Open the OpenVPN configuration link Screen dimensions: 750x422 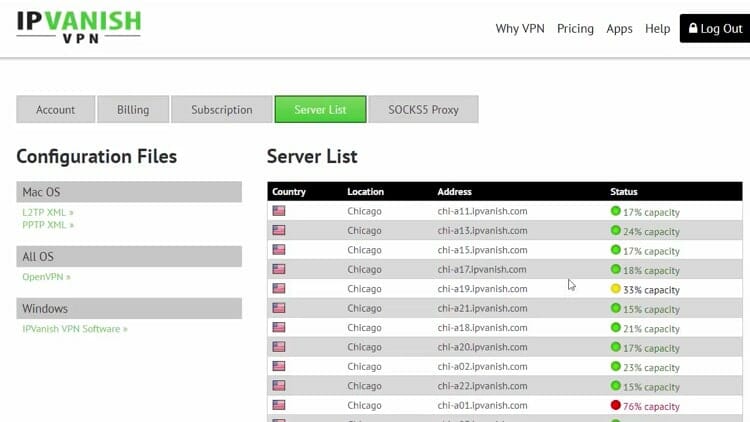click(46, 277)
